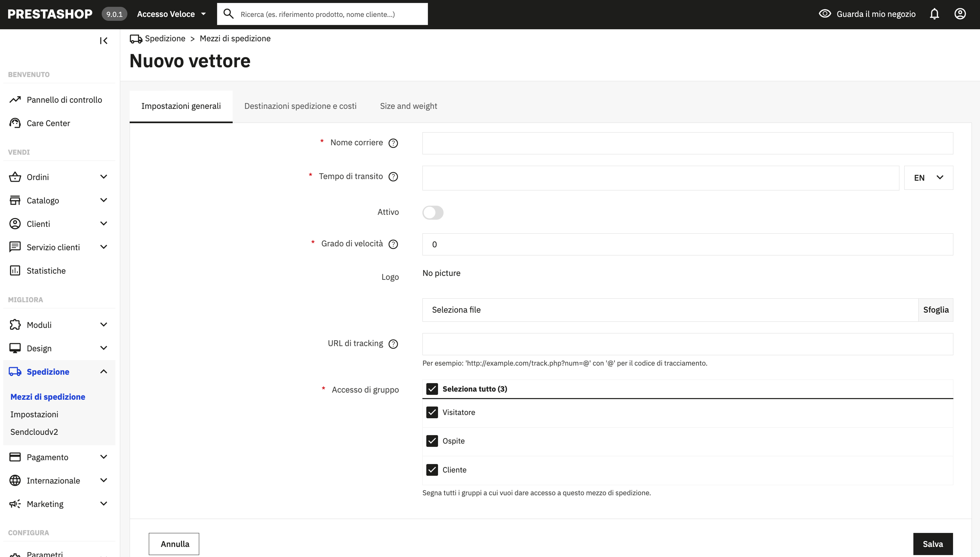The image size is (980, 557).
Task: Expand the Servizio clienti submenu chevron
Action: point(103,247)
